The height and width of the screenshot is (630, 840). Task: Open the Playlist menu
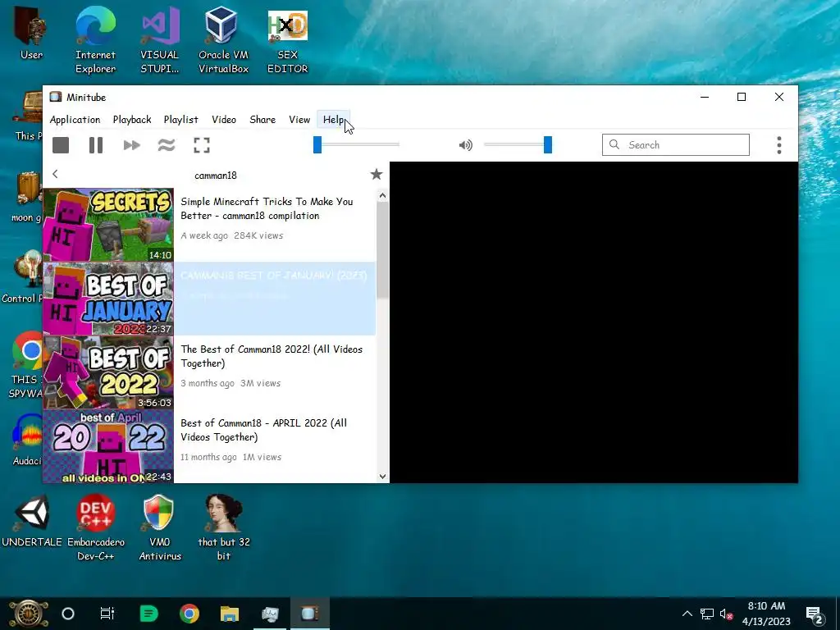coord(181,120)
